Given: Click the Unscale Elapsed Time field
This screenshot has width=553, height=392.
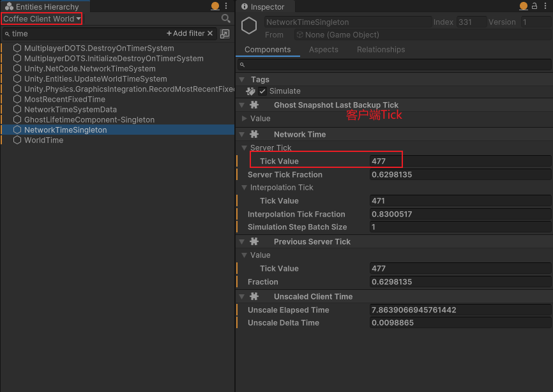Looking at the screenshot, I should pyautogui.click(x=460, y=310).
